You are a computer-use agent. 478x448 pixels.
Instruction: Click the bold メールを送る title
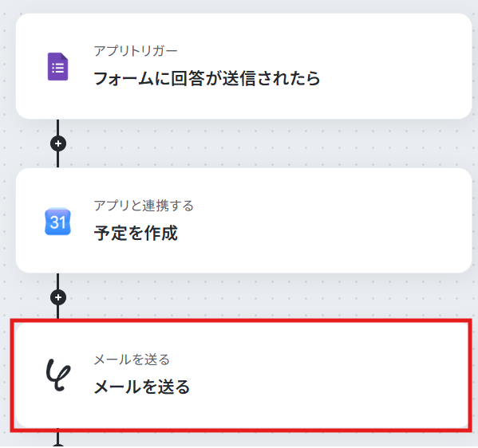pyautogui.click(x=142, y=387)
